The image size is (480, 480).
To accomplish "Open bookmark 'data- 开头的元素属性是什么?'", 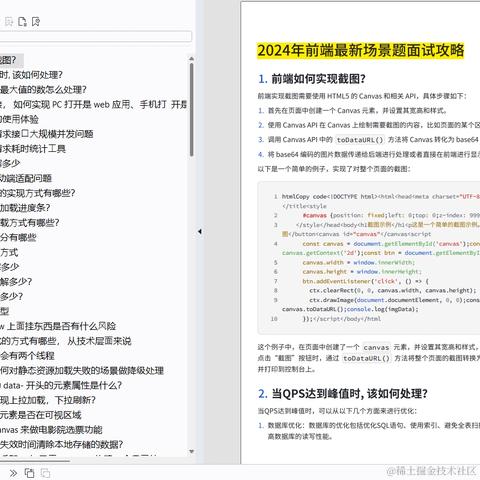I will [x=61, y=385].
